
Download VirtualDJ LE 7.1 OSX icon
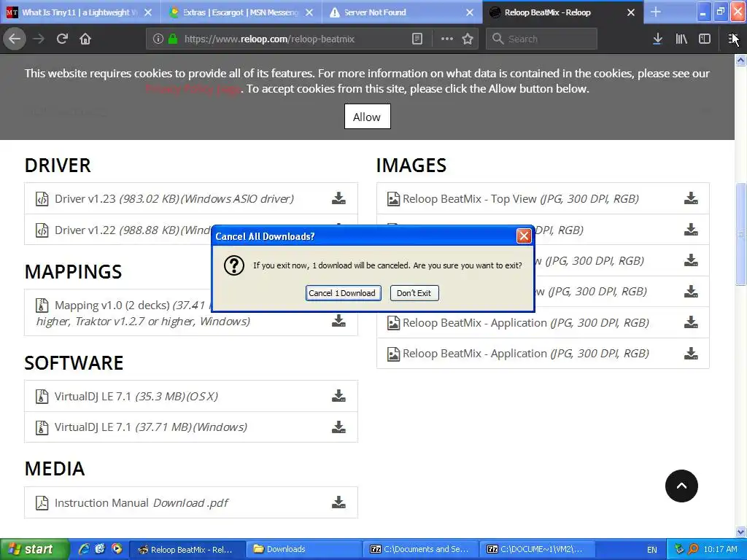tap(338, 396)
